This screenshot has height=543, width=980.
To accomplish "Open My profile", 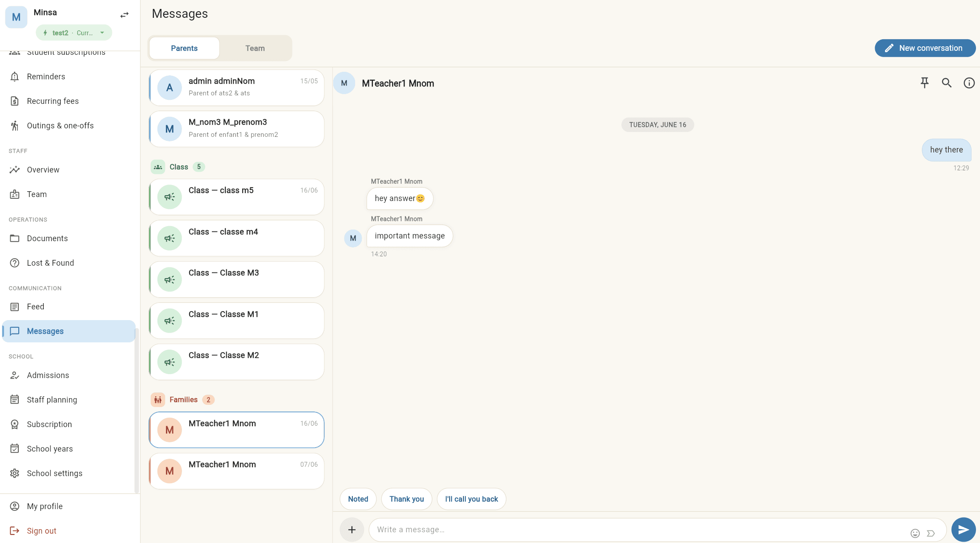I will click(x=69, y=506).
